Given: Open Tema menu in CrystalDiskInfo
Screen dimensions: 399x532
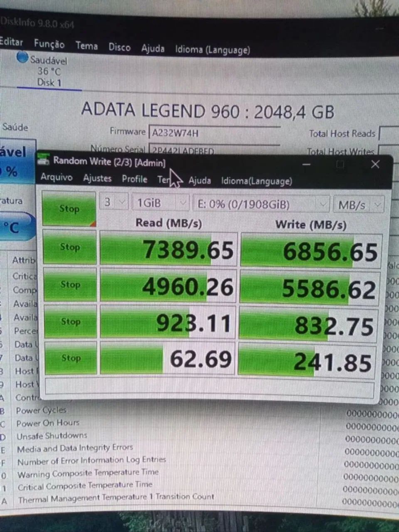Looking at the screenshot, I should tap(86, 45).
